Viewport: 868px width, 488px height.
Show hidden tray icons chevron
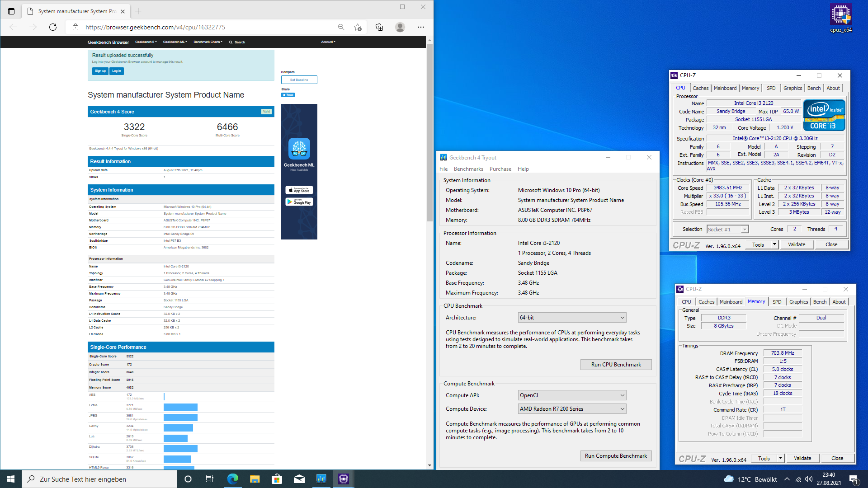tap(787, 479)
